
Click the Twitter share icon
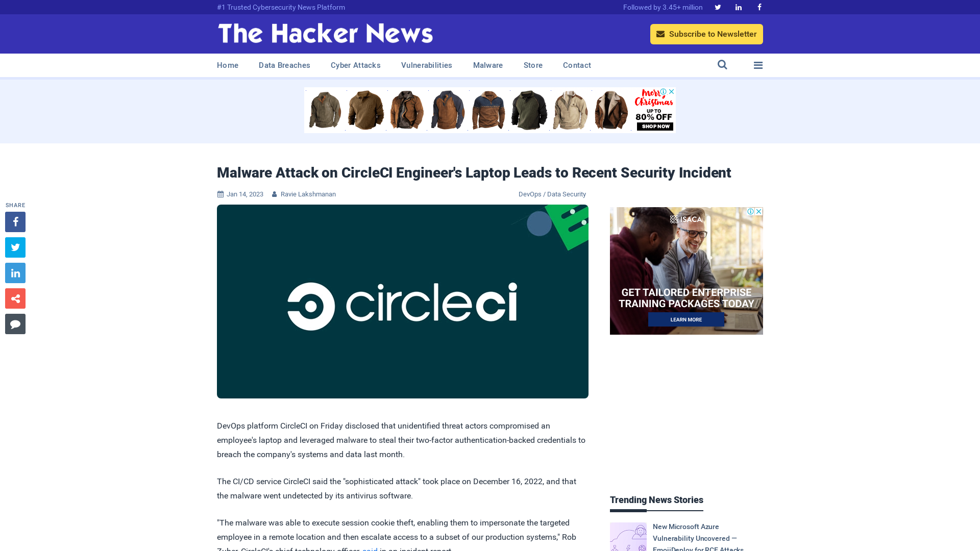point(15,247)
